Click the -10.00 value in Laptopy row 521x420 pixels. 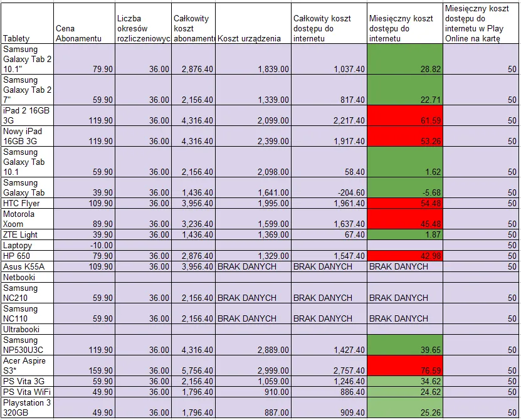click(85, 245)
